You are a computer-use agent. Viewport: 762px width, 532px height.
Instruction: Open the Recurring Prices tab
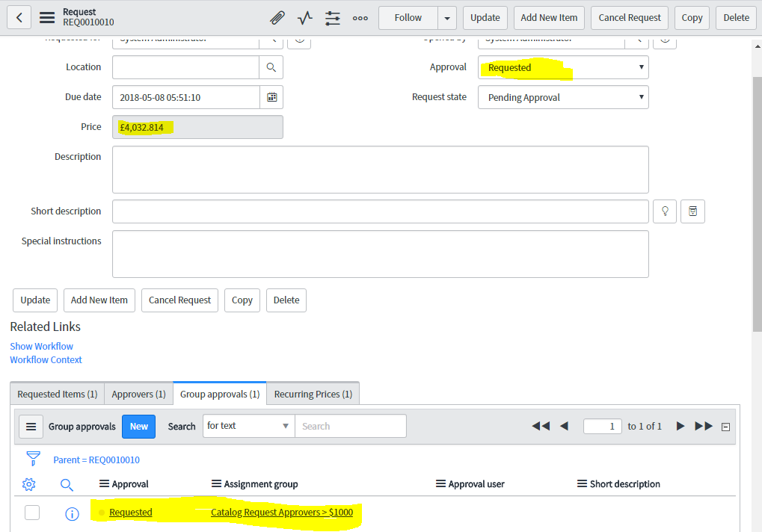312,394
